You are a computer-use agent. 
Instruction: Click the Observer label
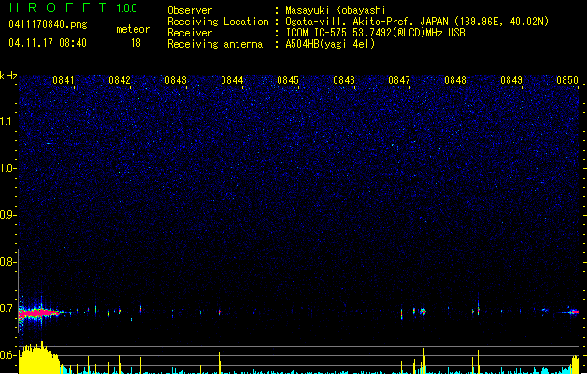(x=190, y=10)
